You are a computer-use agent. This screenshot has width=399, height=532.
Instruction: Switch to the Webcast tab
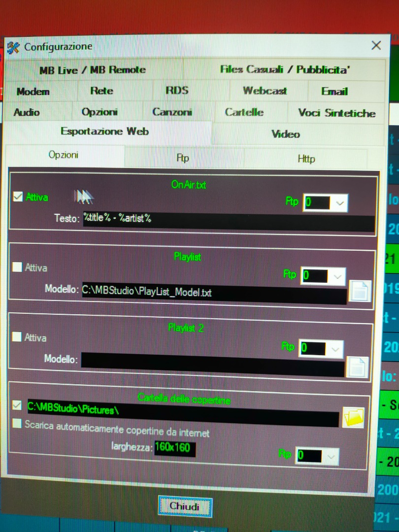coord(265,91)
